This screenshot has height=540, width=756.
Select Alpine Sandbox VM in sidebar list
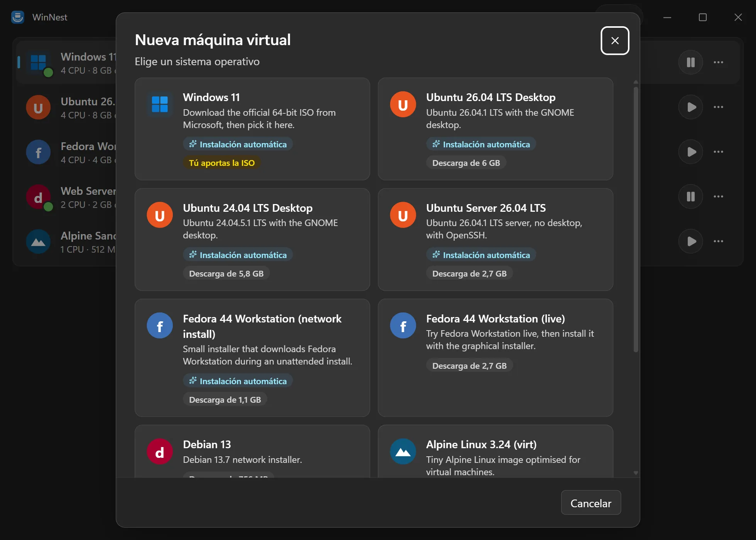pos(66,241)
